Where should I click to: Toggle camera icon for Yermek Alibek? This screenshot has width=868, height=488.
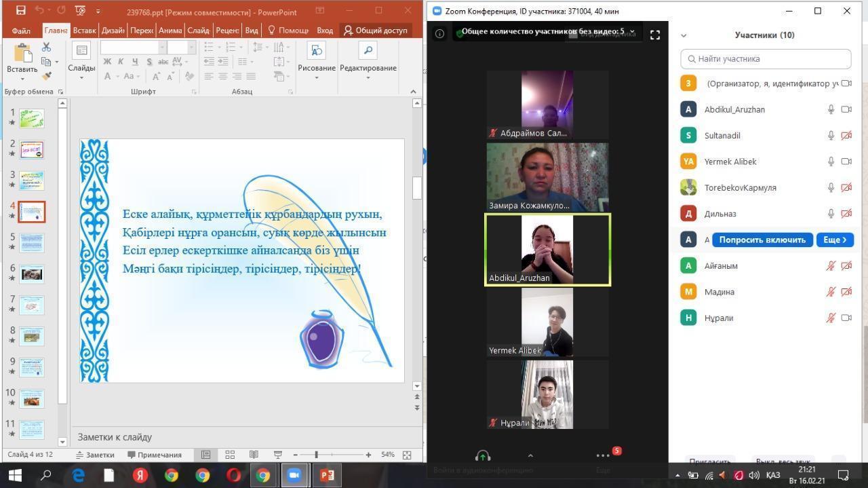(x=846, y=162)
